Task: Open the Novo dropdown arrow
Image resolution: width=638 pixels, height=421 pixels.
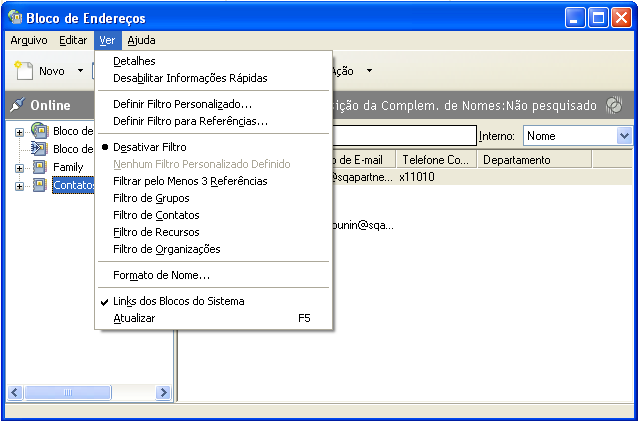Action: pos(81,71)
